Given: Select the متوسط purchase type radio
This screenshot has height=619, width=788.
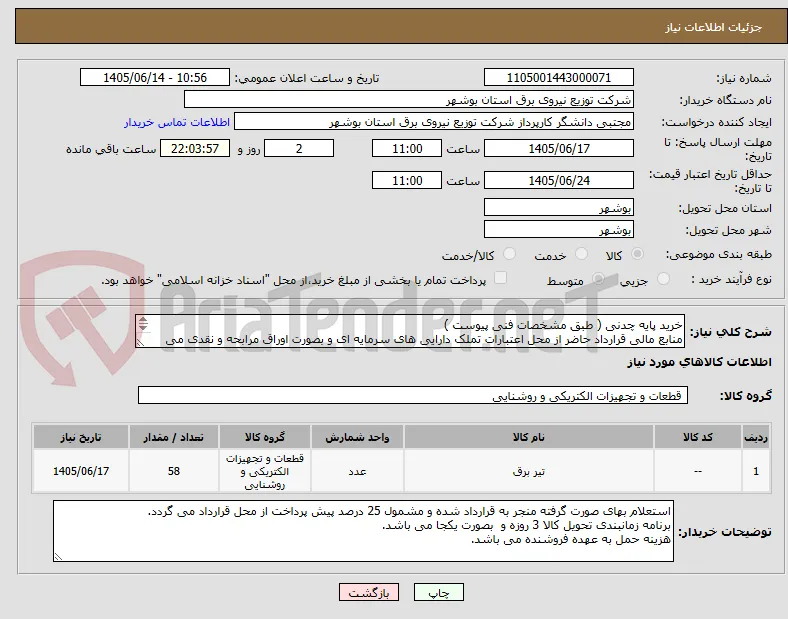Looking at the screenshot, I should pyautogui.click(x=598, y=279).
